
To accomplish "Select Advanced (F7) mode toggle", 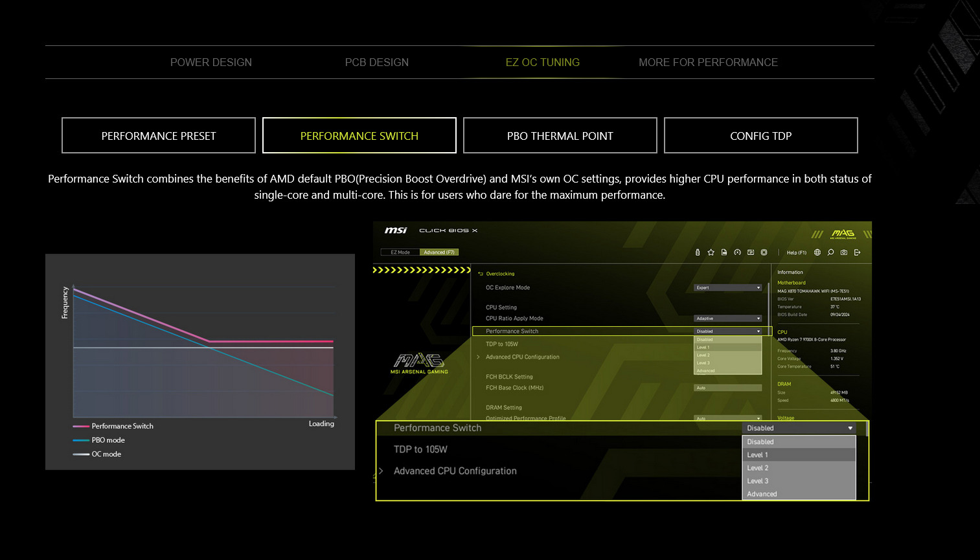I will pos(439,252).
